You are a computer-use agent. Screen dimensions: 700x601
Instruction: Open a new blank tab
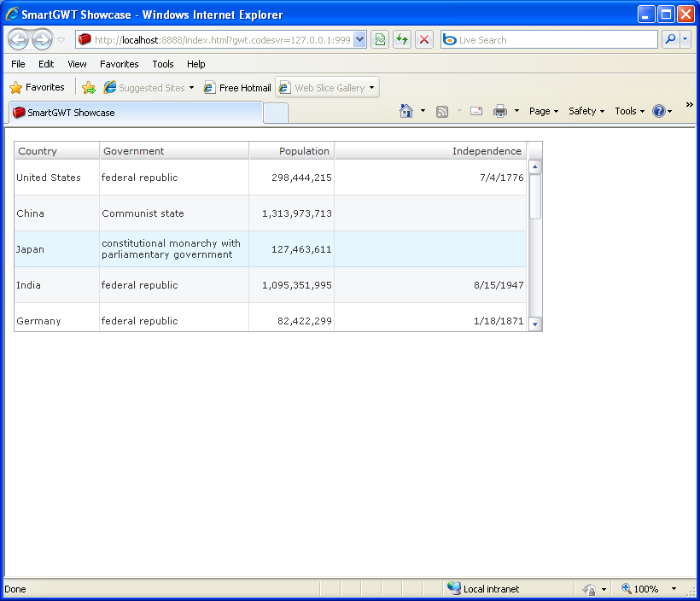coord(276,113)
